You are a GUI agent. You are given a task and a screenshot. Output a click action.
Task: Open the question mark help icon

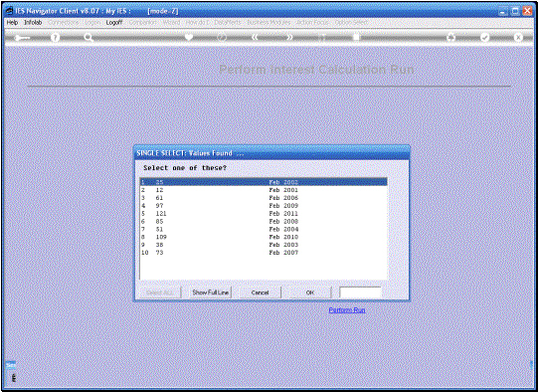[55, 38]
